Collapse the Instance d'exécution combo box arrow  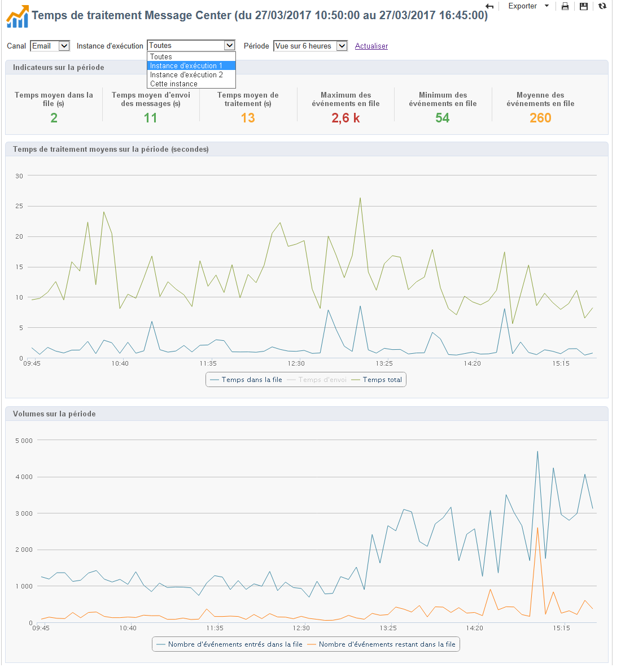point(230,46)
